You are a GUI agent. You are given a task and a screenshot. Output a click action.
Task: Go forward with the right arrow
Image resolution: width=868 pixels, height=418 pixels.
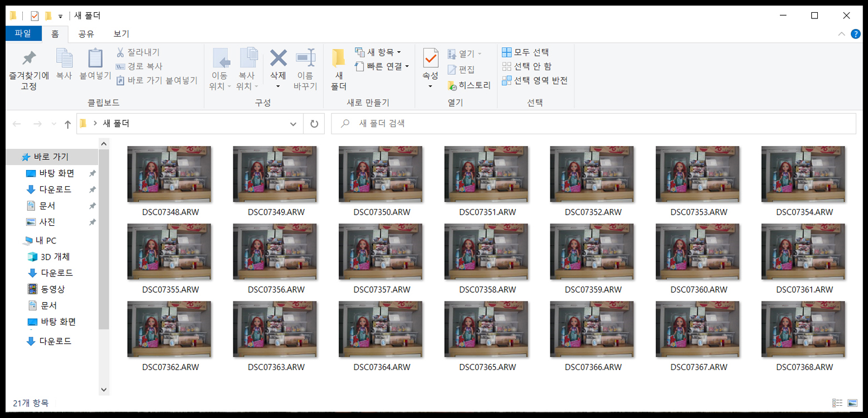point(37,124)
